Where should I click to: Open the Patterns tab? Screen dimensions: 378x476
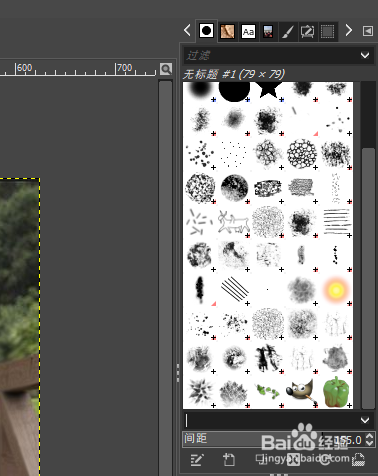pos(227,32)
